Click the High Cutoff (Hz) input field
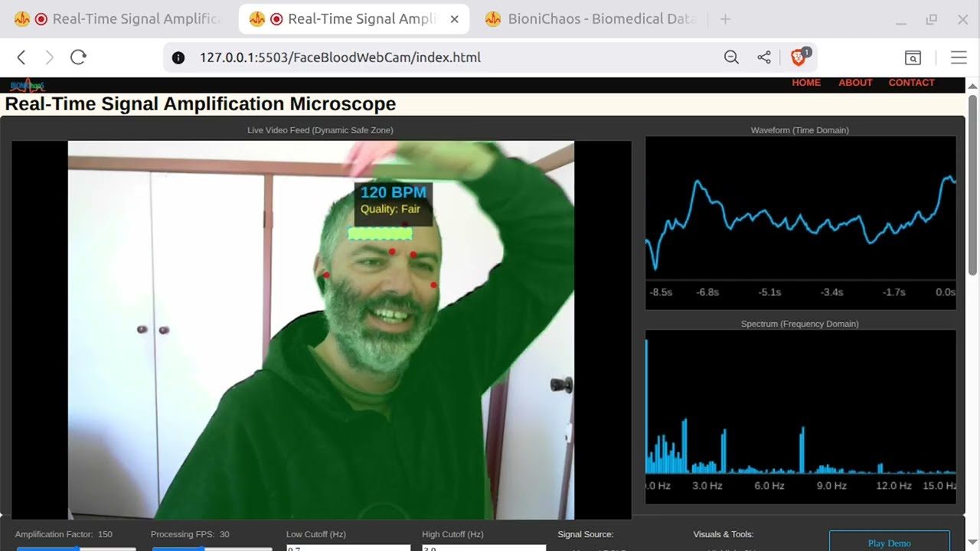Image resolution: width=980 pixels, height=551 pixels. point(484,547)
